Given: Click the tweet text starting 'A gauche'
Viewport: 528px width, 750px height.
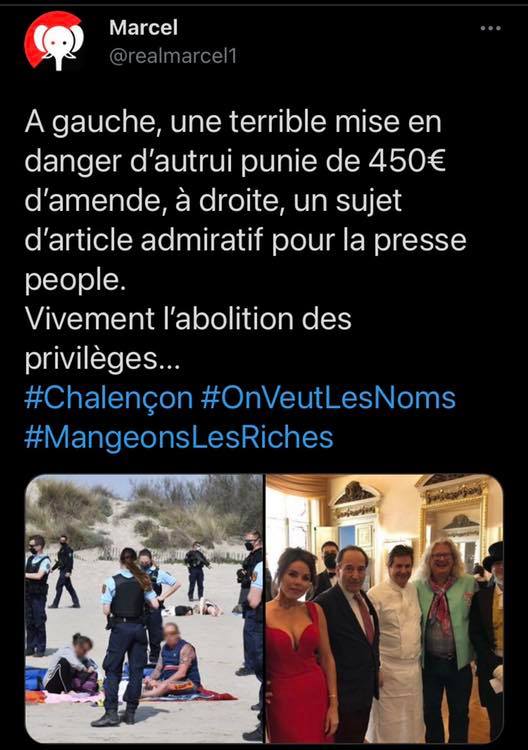Looking at the screenshot, I should [x=245, y=200].
